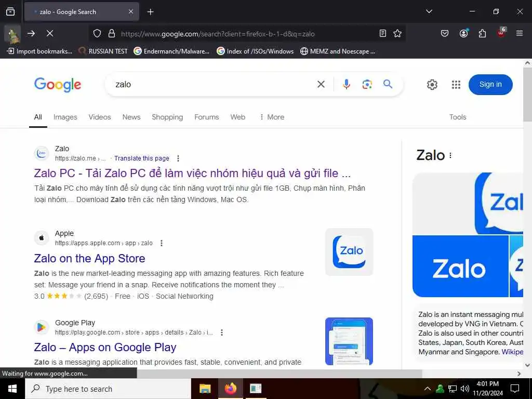Open the Firefox extensions puzzle icon
The height and width of the screenshot is (399, 532).
(482, 33)
